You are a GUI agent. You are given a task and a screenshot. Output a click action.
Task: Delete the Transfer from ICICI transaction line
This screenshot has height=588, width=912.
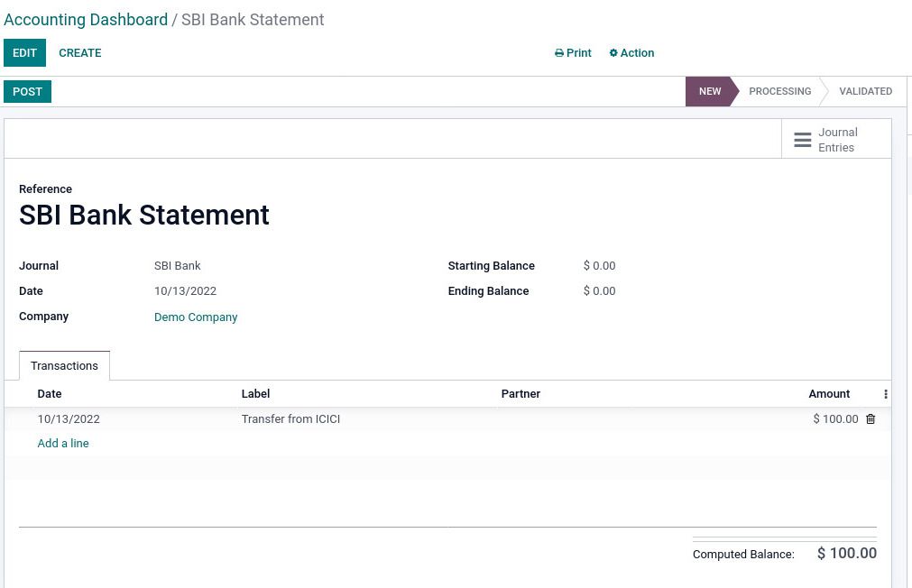coord(871,419)
